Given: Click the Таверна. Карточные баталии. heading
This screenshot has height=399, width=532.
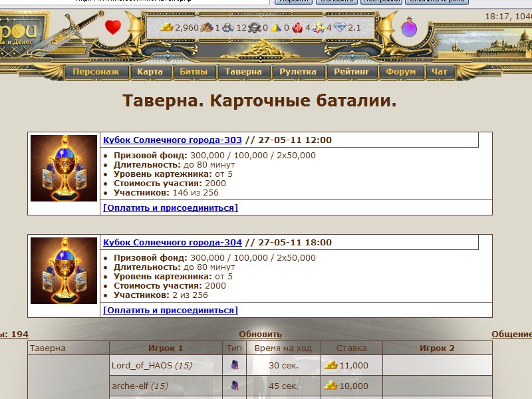Looking at the screenshot, I should [259, 100].
